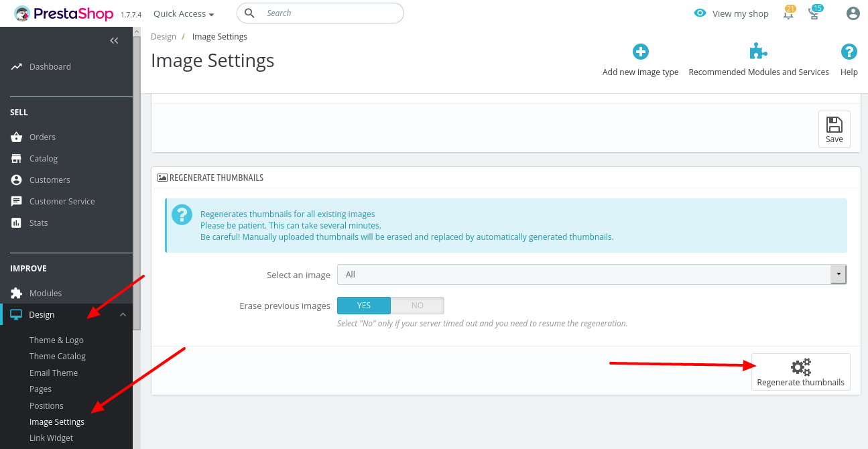Screen dimensions: 868x449
Task: Collapse the sidebar with double chevron
Action: [x=114, y=41]
